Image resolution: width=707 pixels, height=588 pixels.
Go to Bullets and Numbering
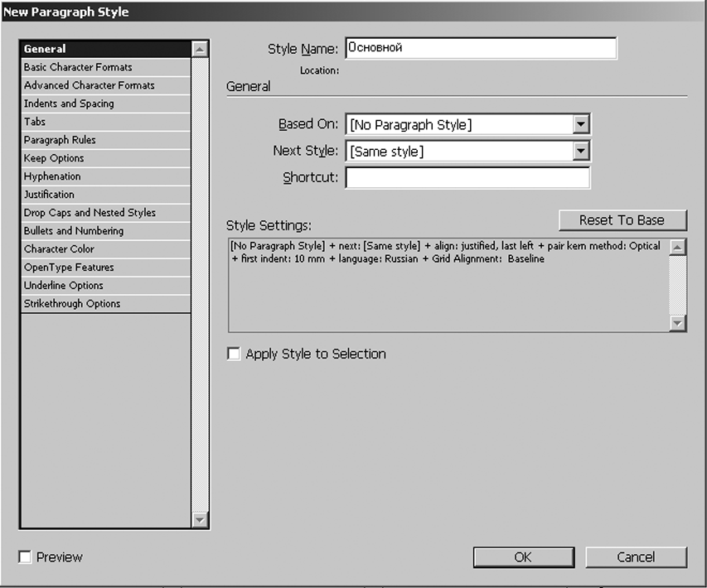tap(106, 231)
